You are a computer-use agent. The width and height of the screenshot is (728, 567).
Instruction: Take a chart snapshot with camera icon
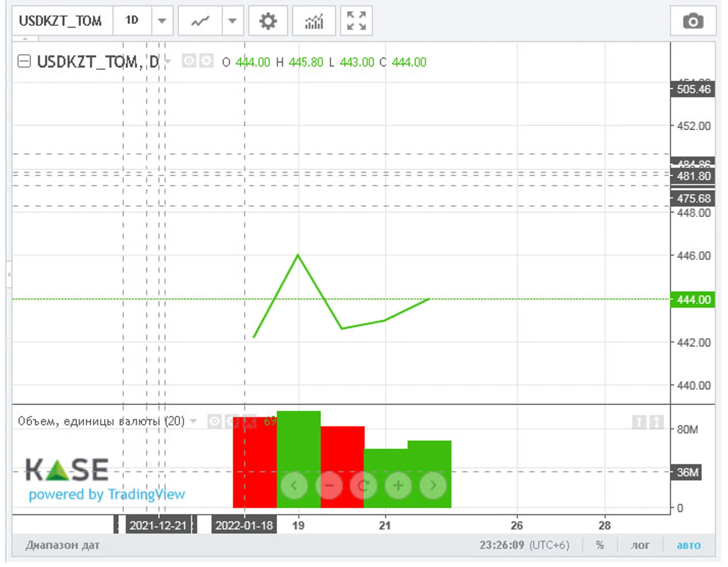click(x=693, y=21)
